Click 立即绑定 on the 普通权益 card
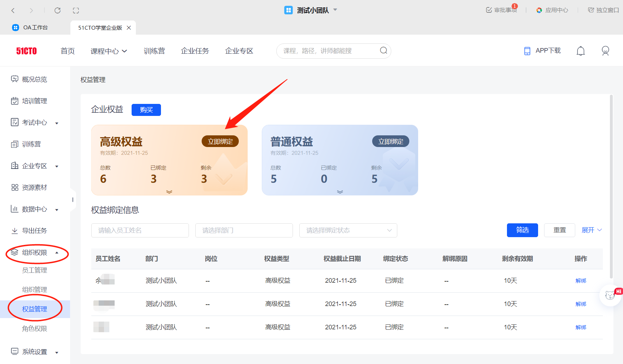 (x=391, y=141)
